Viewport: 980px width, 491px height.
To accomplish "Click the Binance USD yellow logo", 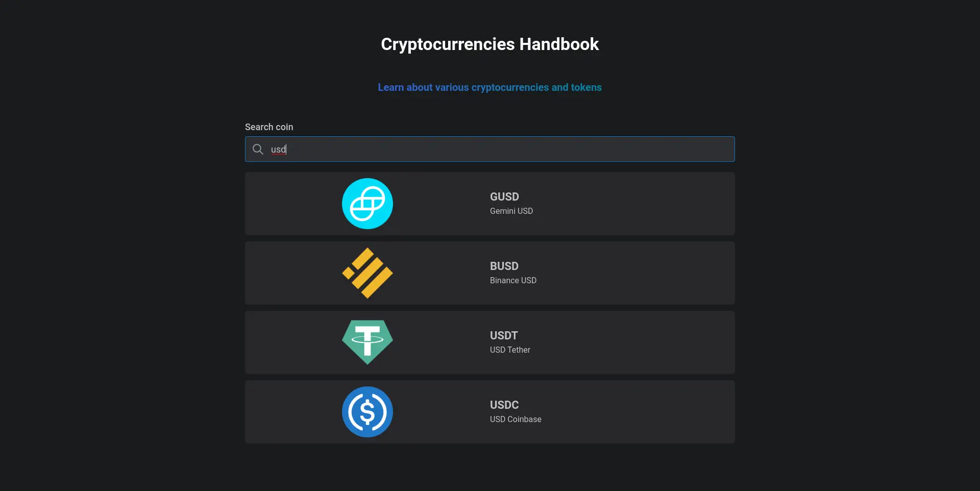I will (x=367, y=273).
